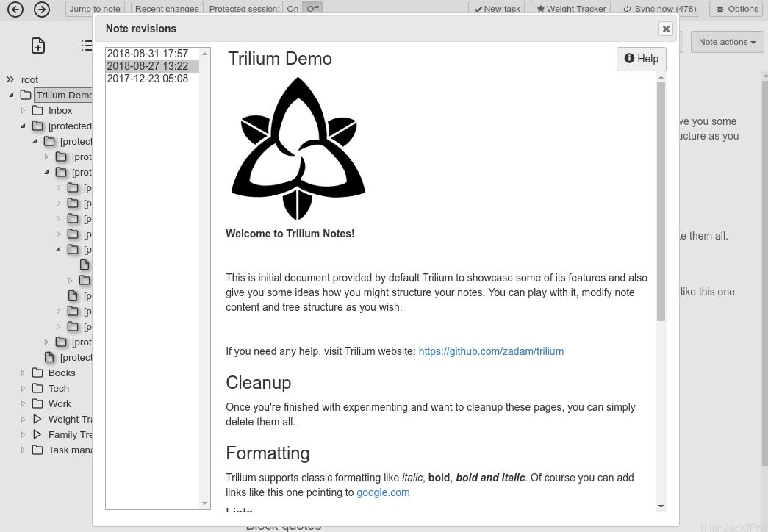Screen dimensions: 768x532
Task: Expand the Tech tree node
Action: 23,389
